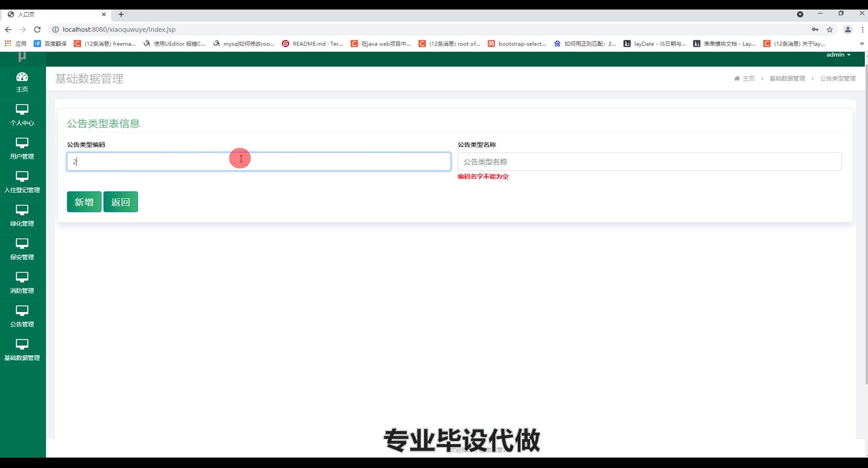
Task: Open the 如何用正则匹配 bookmark
Action: pos(585,44)
